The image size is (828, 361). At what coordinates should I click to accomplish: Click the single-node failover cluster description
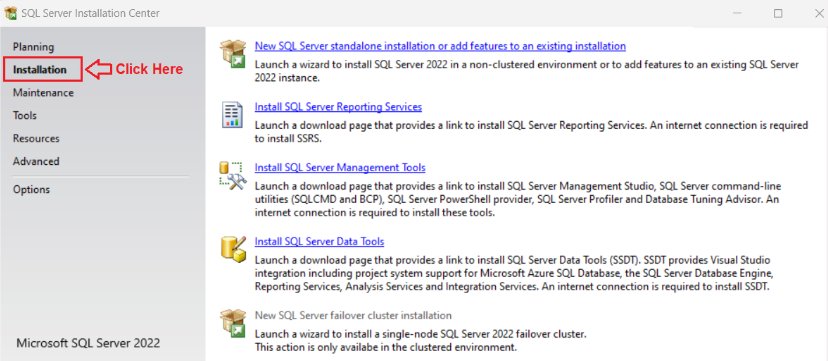(421, 341)
